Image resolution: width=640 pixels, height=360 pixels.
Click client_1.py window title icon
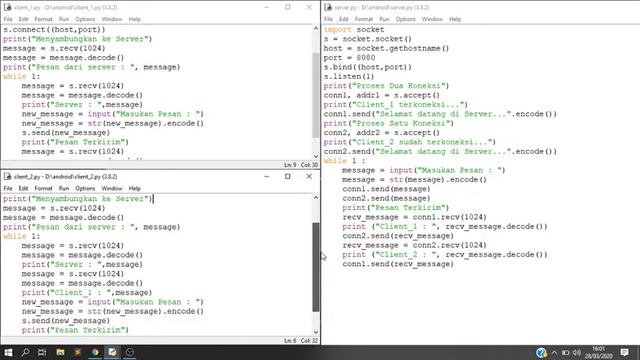tap(7, 7)
